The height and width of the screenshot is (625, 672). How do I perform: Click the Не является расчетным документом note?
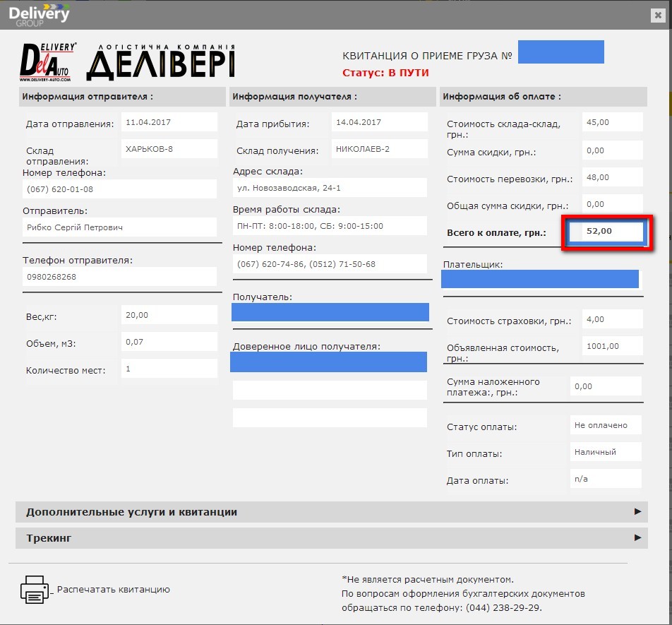(428, 580)
